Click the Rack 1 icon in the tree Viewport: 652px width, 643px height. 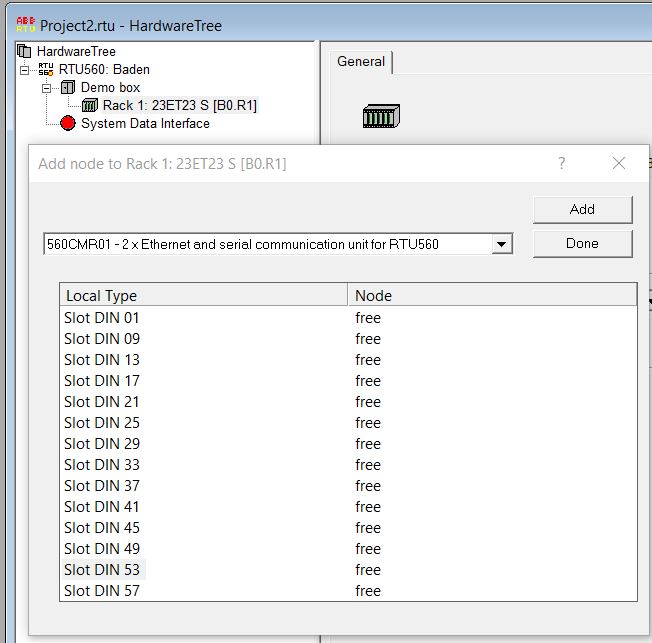click(x=89, y=105)
